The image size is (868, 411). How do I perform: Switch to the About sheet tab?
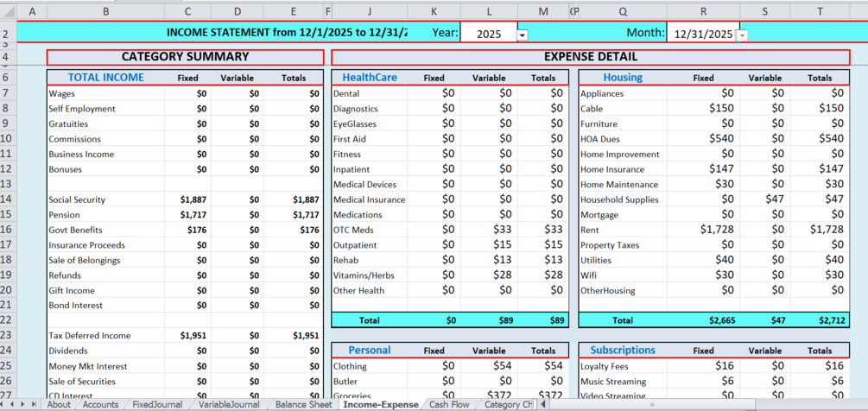pyautogui.click(x=59, y=404)
